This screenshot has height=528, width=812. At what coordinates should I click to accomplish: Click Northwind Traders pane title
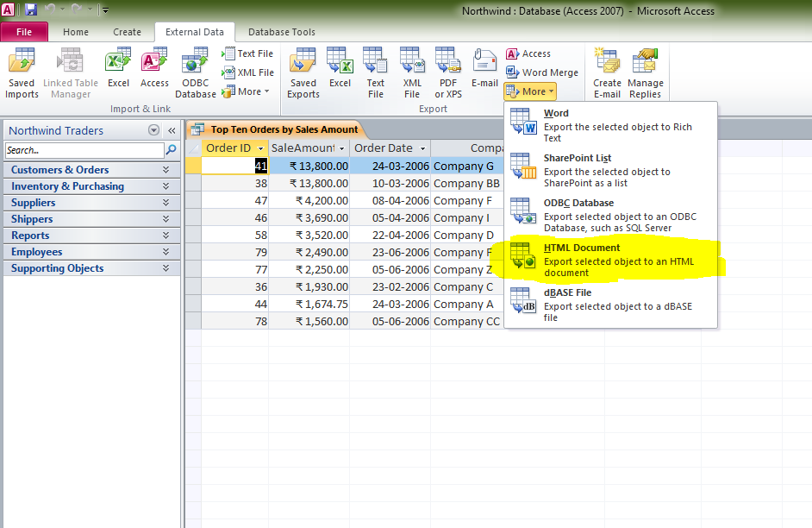pyautogui.click(x=56, y=130)
